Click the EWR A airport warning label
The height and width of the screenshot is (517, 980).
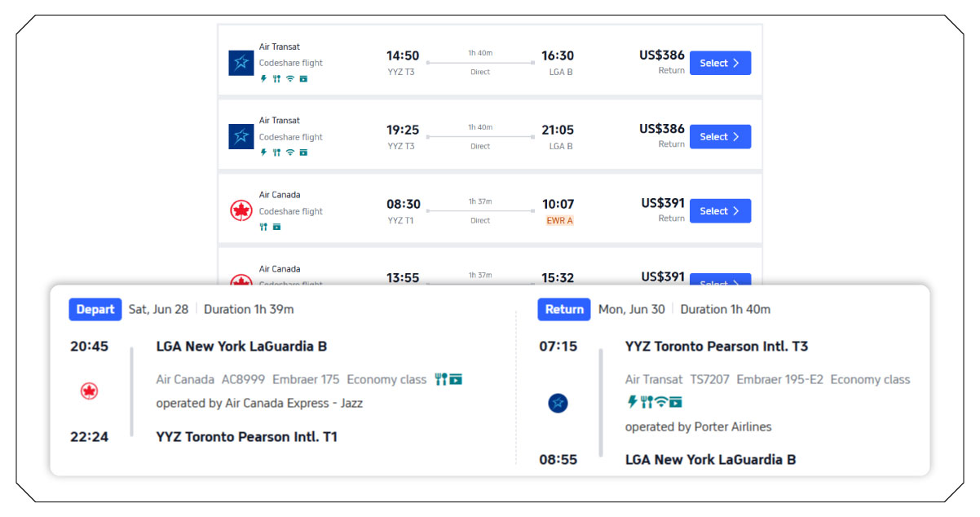559,220
